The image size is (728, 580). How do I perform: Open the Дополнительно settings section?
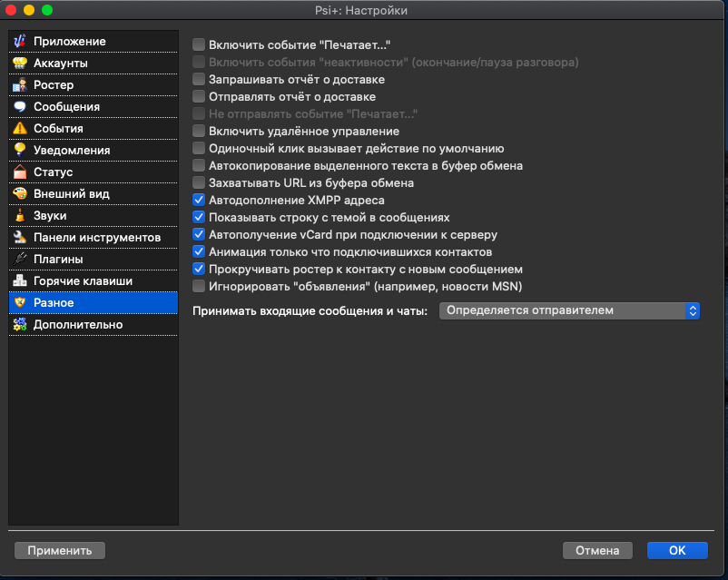pos(77,325)
